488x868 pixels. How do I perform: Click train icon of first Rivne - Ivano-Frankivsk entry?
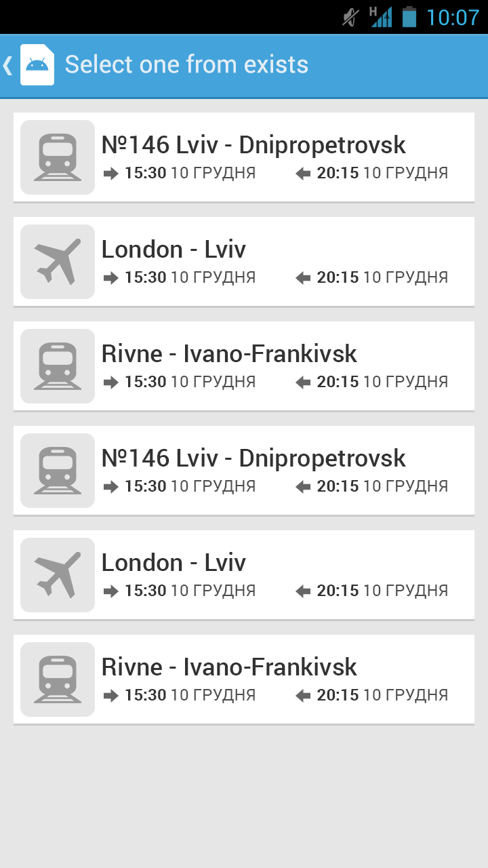58,366
